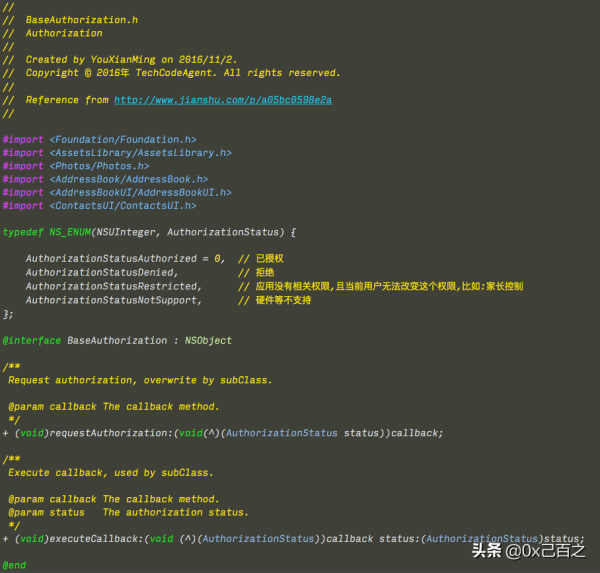Select the AssetsLibrary/AssetsLibrary.h header import
Viewport: 600px width, 573px height.
click(x=140, y=153)
